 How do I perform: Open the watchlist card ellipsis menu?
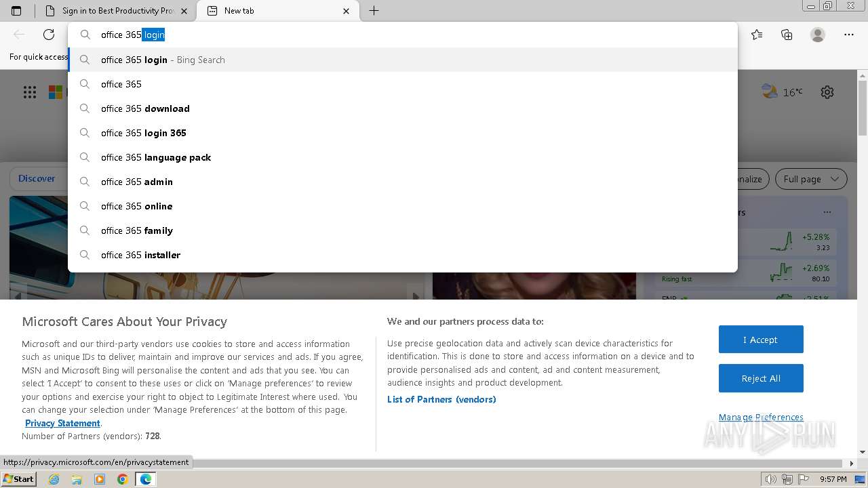[827, 212]
